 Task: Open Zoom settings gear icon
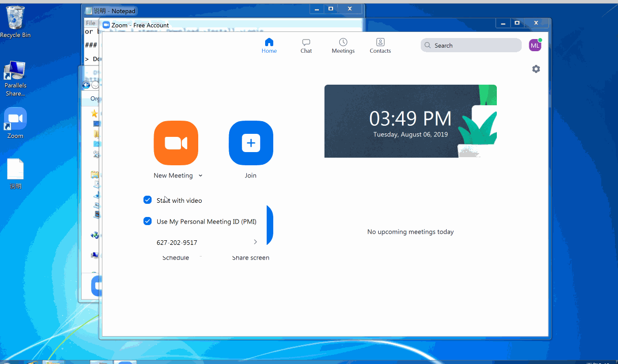pyautogui.click(x=536, y=69)
